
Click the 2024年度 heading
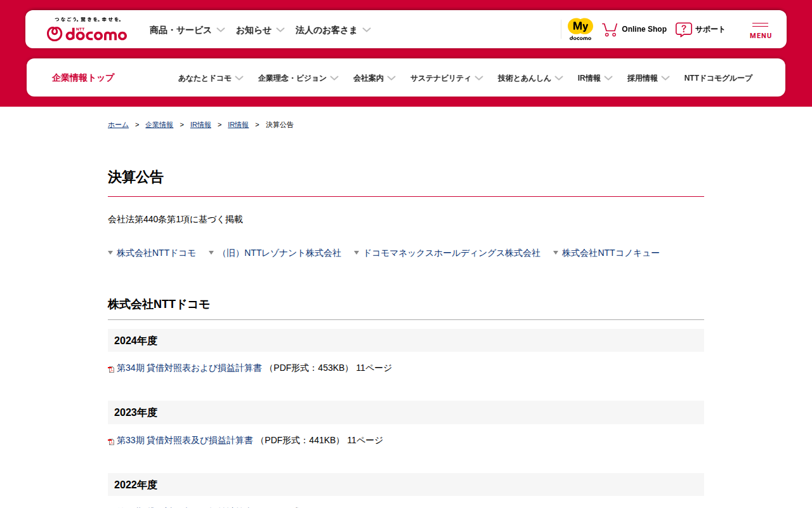136,340
